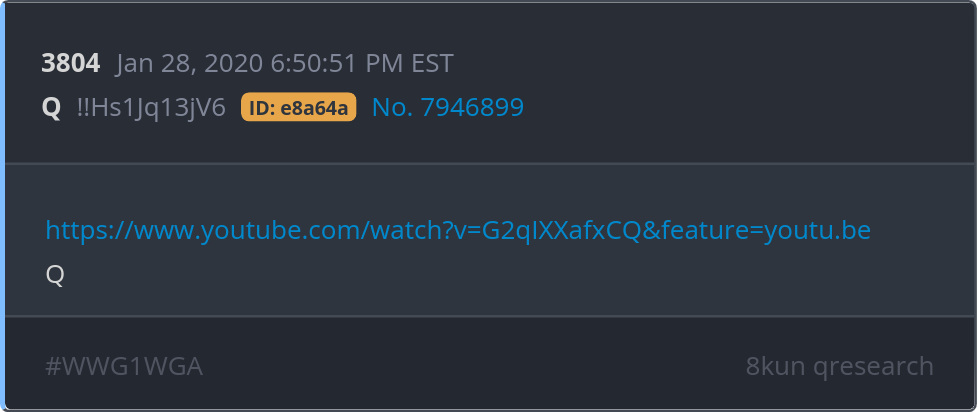The image size is (978, 412).
Task: Open the YouTube watch link
Action: [x=458, y=230]
